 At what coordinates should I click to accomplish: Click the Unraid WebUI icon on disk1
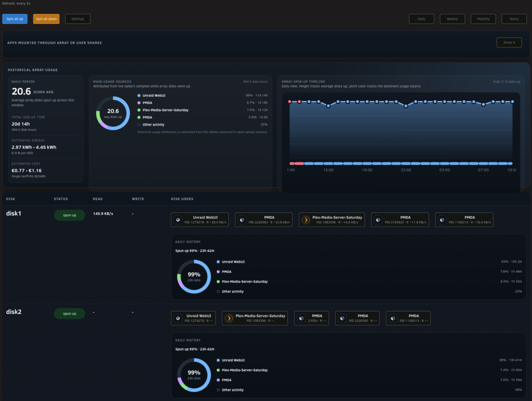(178, 220)
